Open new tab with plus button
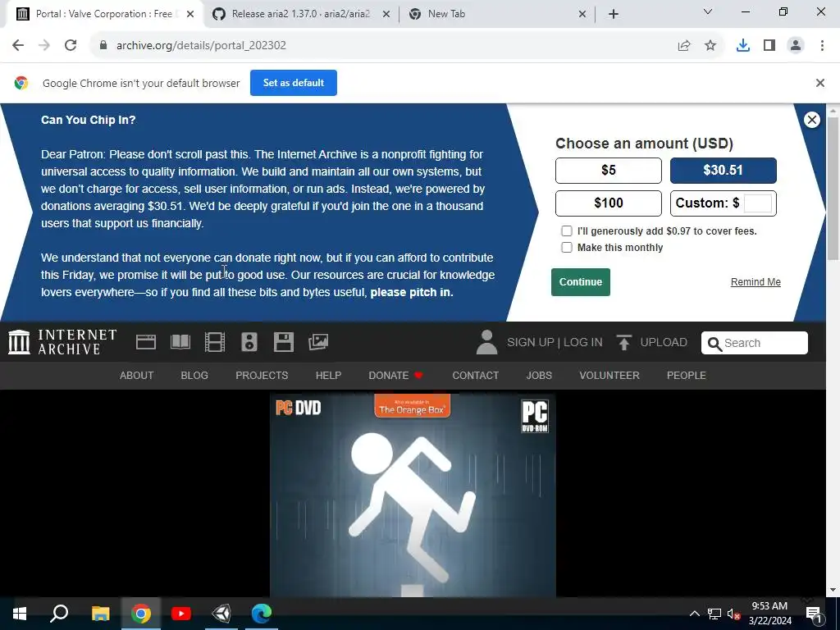The height and width of the screenshot is (630, 840). point(614,14)
